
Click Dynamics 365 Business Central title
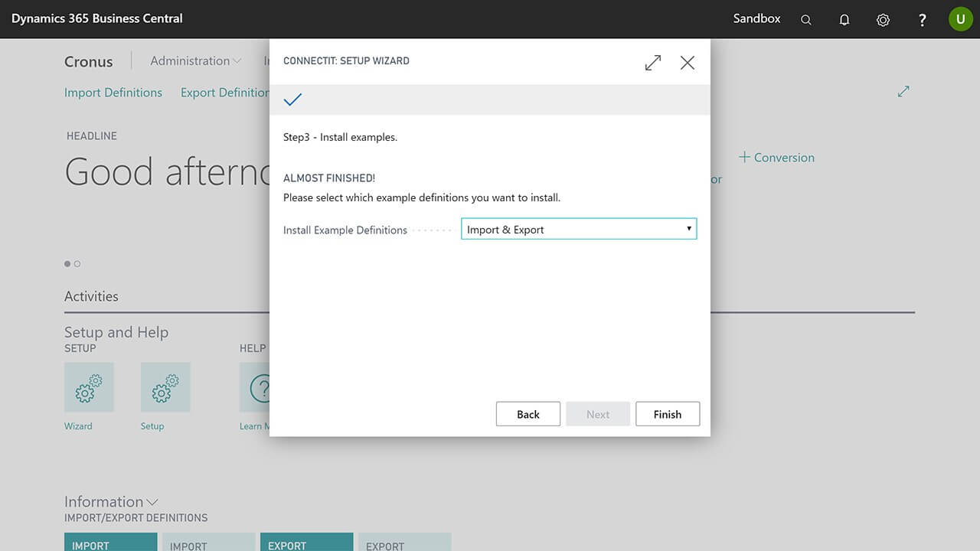(x=97, y=18)
